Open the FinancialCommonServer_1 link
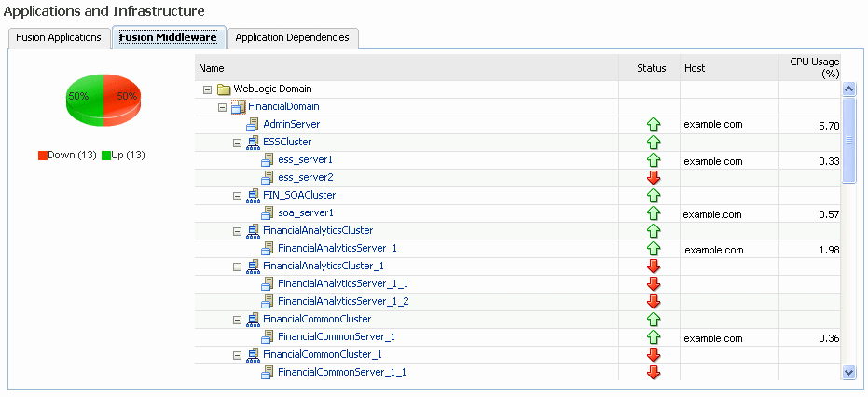 click(x=336, y=336)
